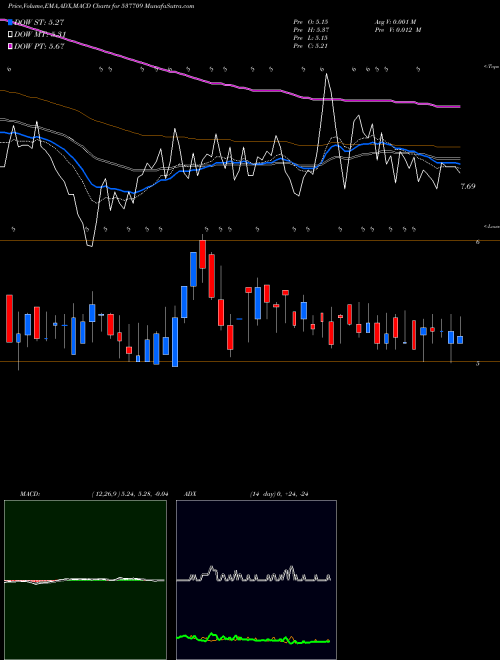Click the 'Pre H: 5.37' high value
Viewport: 500px width, 660px height.
[x=311, y=30]
